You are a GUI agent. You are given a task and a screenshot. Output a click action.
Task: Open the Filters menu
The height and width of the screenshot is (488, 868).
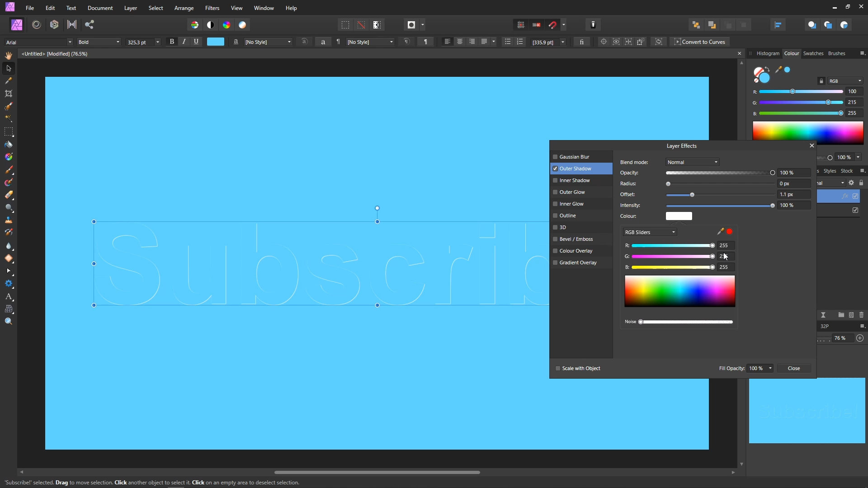[212, 8]
